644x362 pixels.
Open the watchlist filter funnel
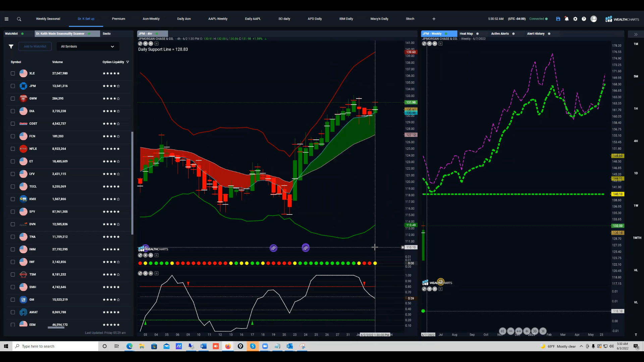click(x=11, y=47)
